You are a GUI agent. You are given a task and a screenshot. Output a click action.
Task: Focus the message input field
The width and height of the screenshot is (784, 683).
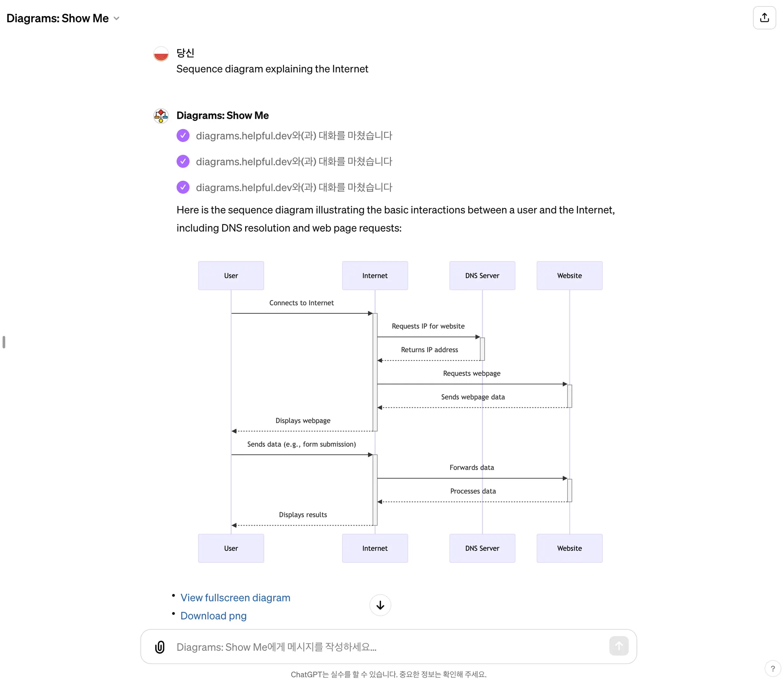click(x=383, y=647)
